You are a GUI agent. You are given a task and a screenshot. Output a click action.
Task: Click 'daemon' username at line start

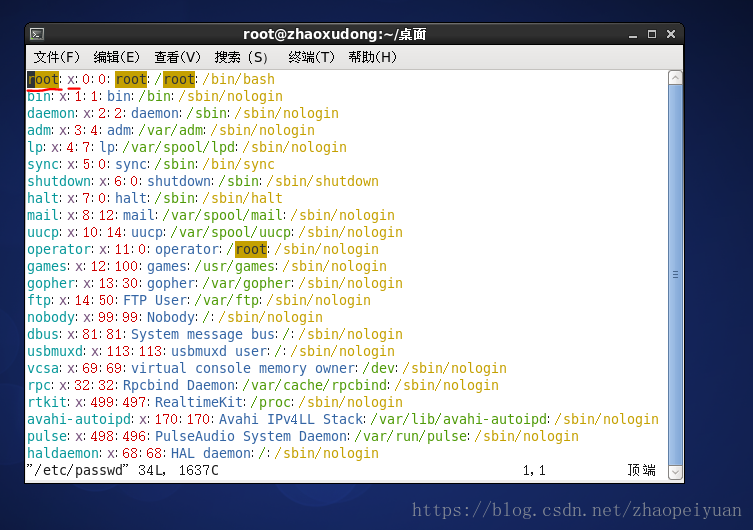51,113
